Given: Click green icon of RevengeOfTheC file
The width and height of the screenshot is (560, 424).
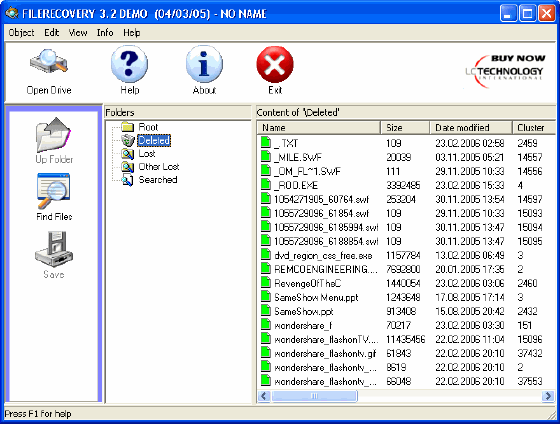Looking at the screenshot, I should point(265,283).
